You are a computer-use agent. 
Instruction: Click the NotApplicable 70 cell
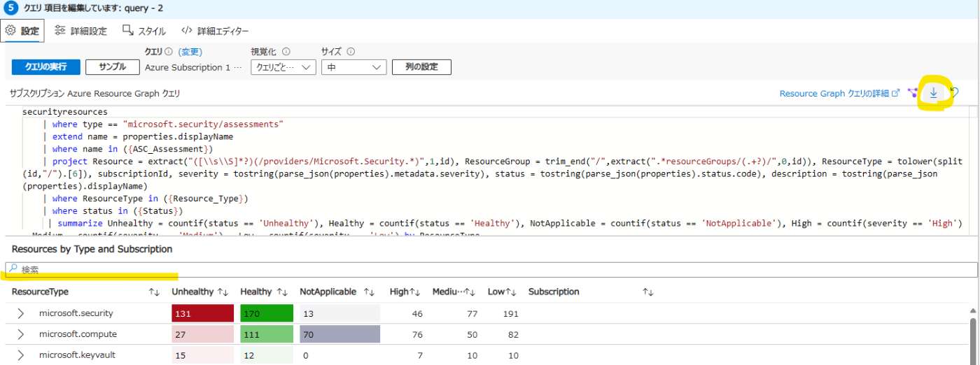click(339, 334)
